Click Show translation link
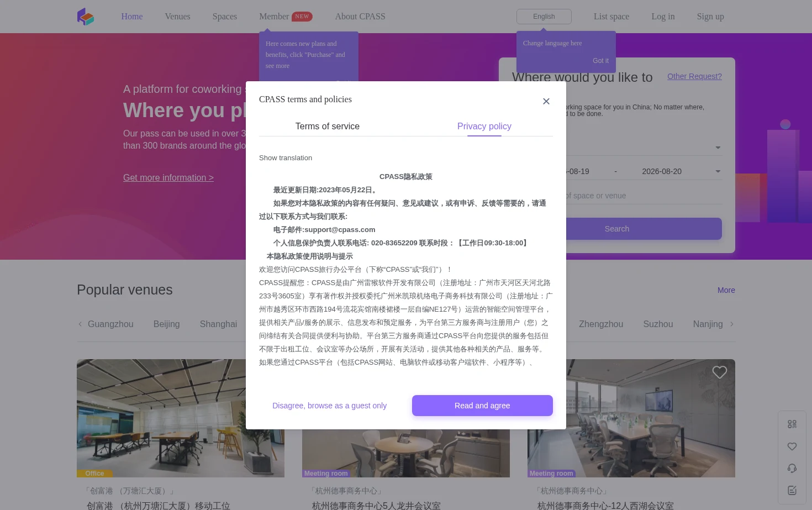 286,158
